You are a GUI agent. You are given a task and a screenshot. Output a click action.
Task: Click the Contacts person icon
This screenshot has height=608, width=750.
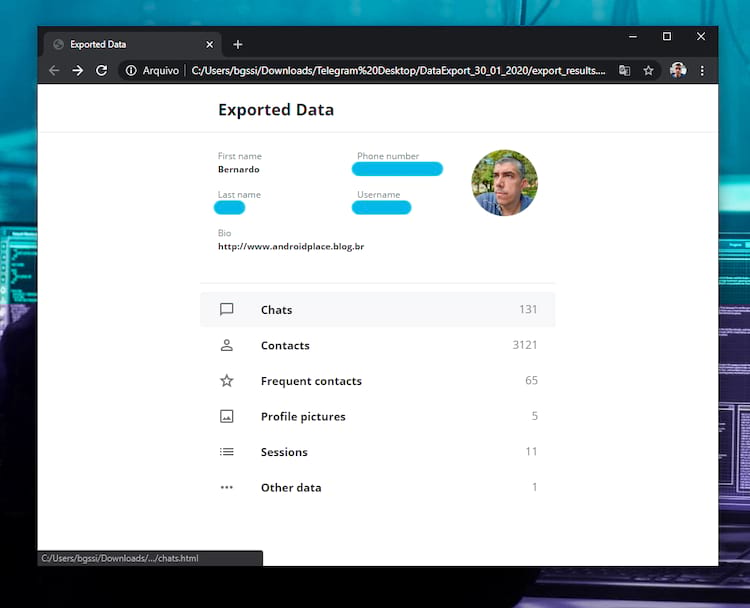tap(227, 345)
